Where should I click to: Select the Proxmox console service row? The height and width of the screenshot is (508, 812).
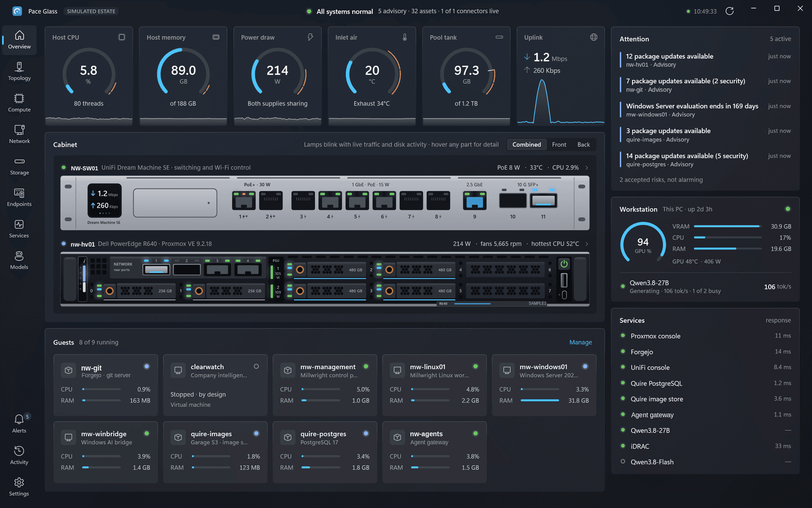pyautogui.click(x=706, y=336)
